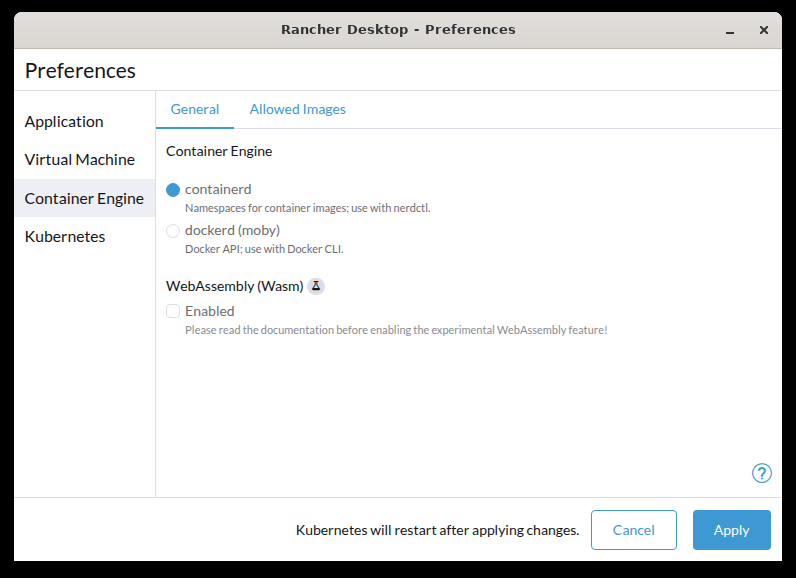Click the containerd option label
Viewport: 796px width, 578px height.
[x=218, y=189]
